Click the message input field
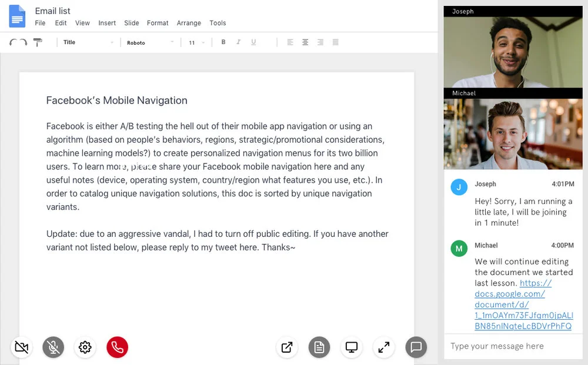The image size is (588, 365). tap(513, 346)
